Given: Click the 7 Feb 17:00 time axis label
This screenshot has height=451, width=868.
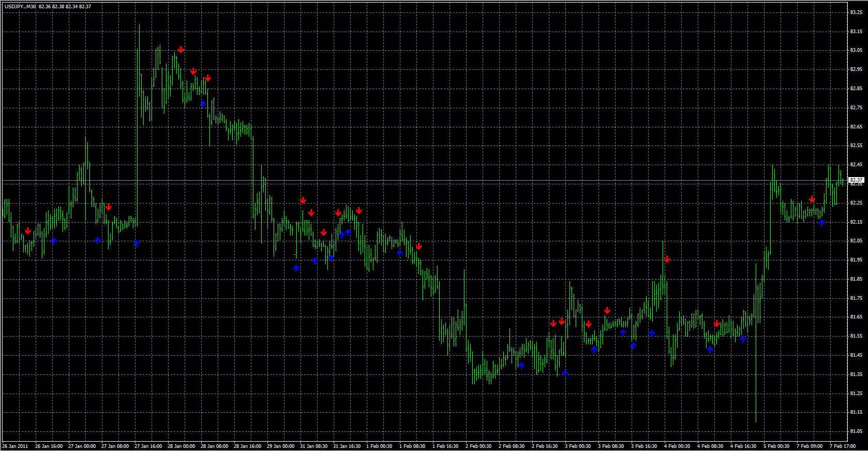Looking at the screenshot, I should pos(844,446).
